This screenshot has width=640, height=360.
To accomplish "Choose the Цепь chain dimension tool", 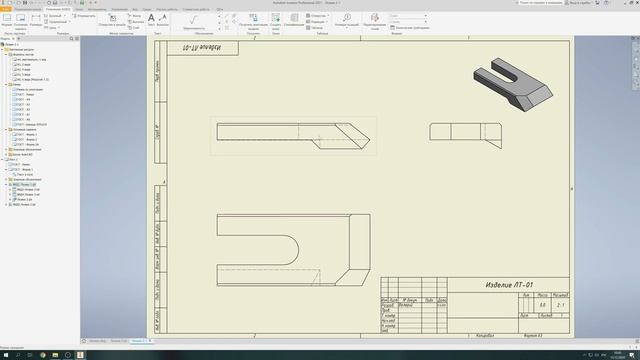I will click(x=51, y=28).
